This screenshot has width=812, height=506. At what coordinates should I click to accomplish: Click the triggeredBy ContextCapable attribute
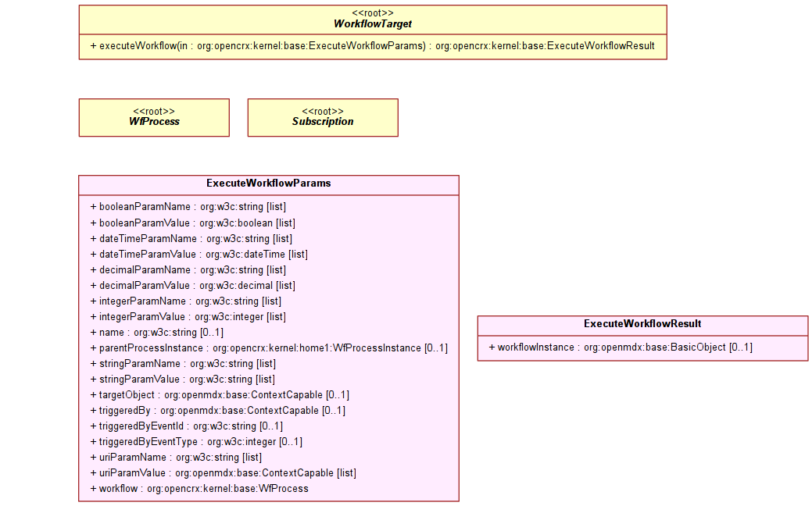coord(217,410)
